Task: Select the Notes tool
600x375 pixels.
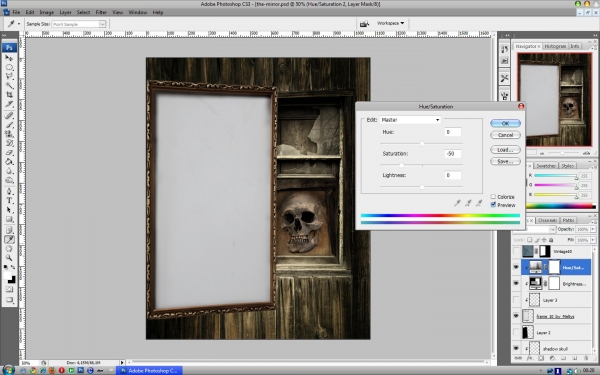Action: tap(9, 230)
